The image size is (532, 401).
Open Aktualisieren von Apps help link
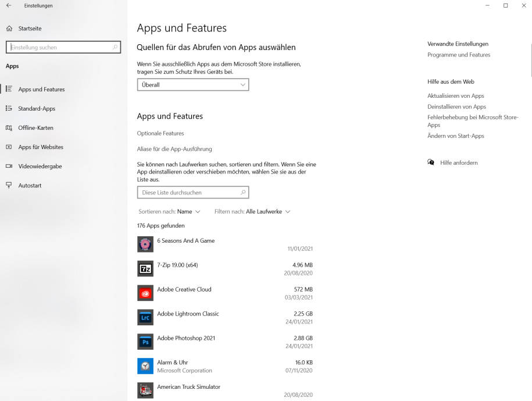coord(456,96)
